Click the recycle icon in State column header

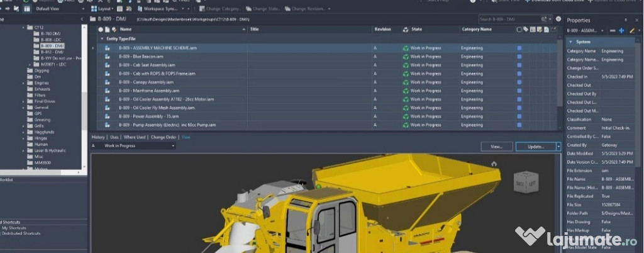click(406, 30)
